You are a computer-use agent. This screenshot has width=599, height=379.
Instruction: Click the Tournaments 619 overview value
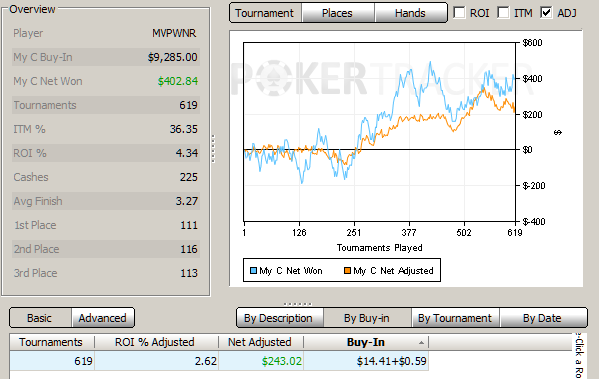189,105
